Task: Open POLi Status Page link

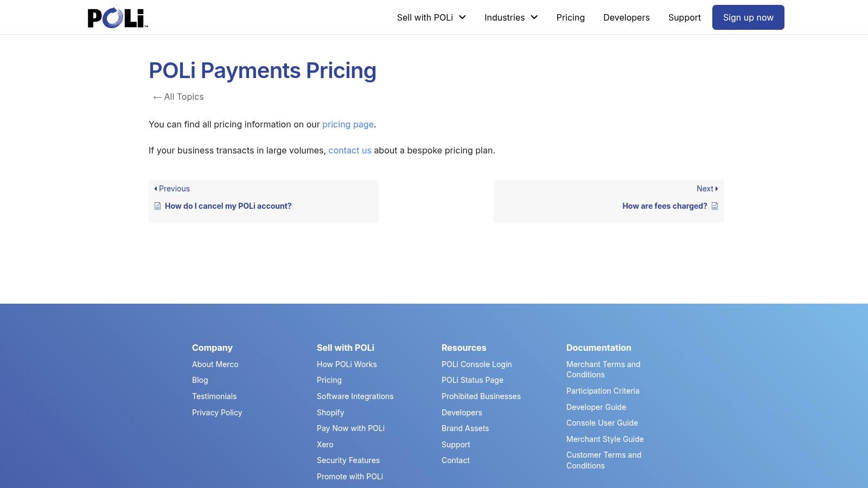Action: [x=473, y=380]
